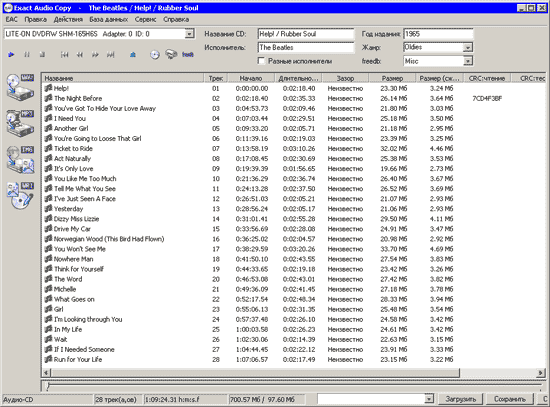Click the freedb query icon

(188, 54)
